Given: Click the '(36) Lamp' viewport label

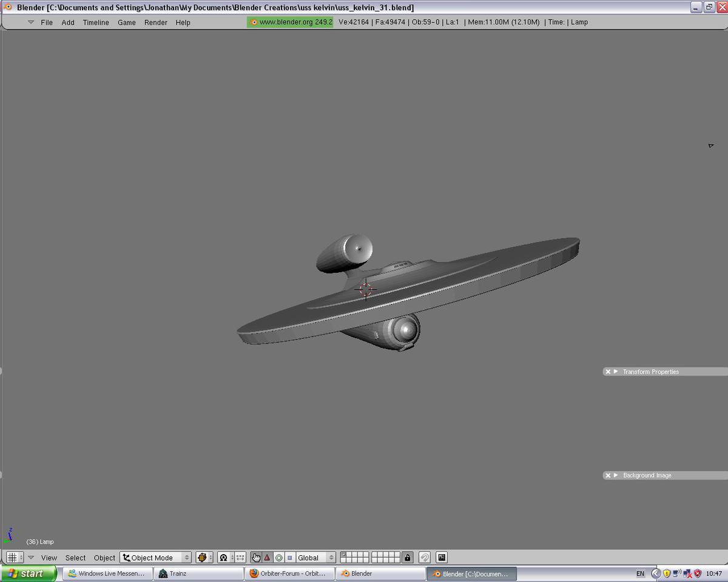Looking at the screenshot, I should pos(40,541).
